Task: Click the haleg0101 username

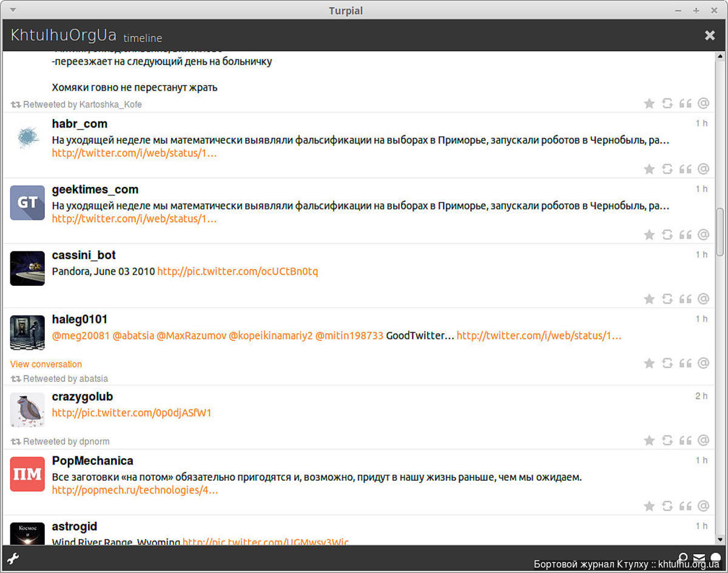Action: click(x=79, y=319)
